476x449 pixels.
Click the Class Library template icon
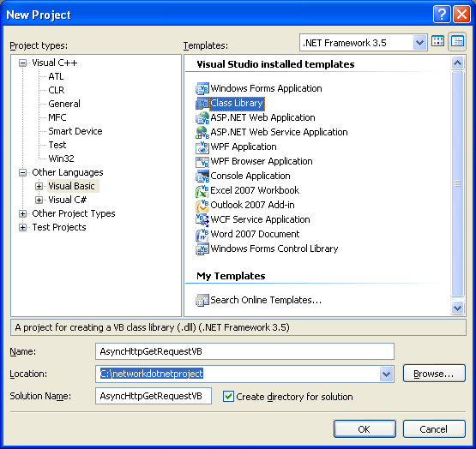(x=202, y=103)
